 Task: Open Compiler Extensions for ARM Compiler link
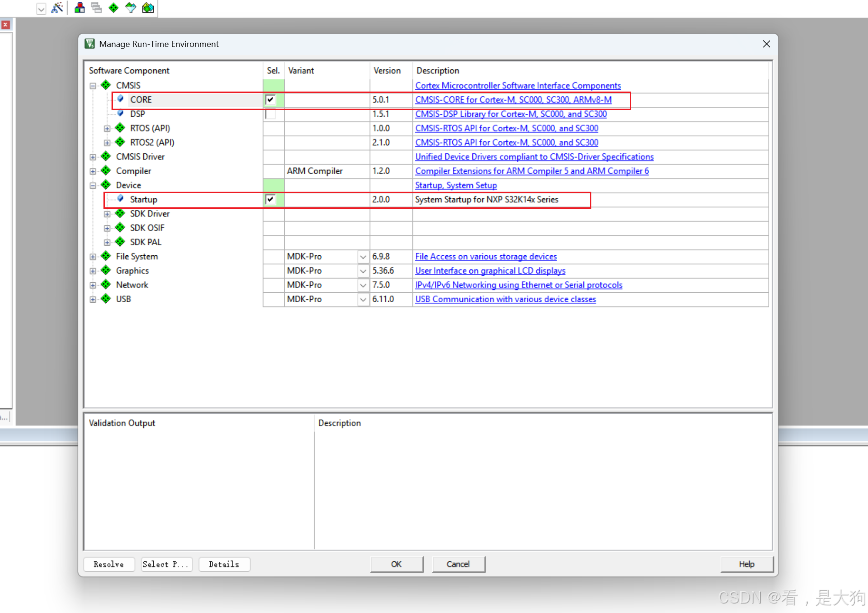pos(532,171)
